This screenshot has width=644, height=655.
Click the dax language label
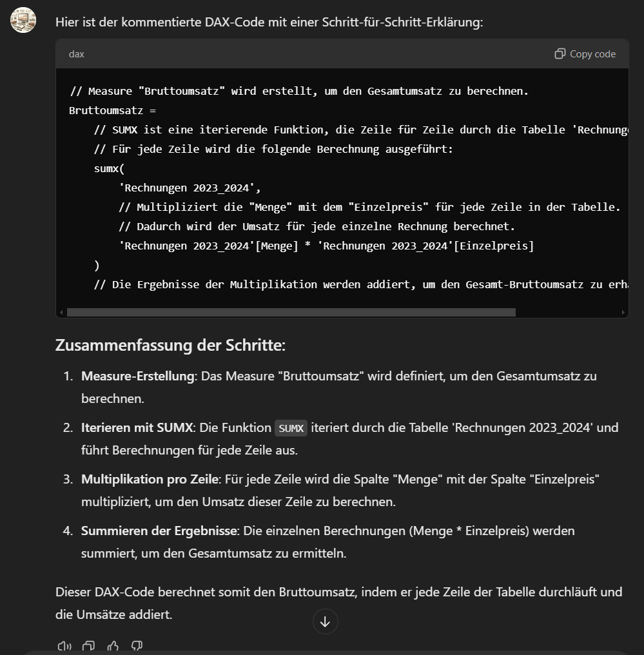(x=77, y=54)
